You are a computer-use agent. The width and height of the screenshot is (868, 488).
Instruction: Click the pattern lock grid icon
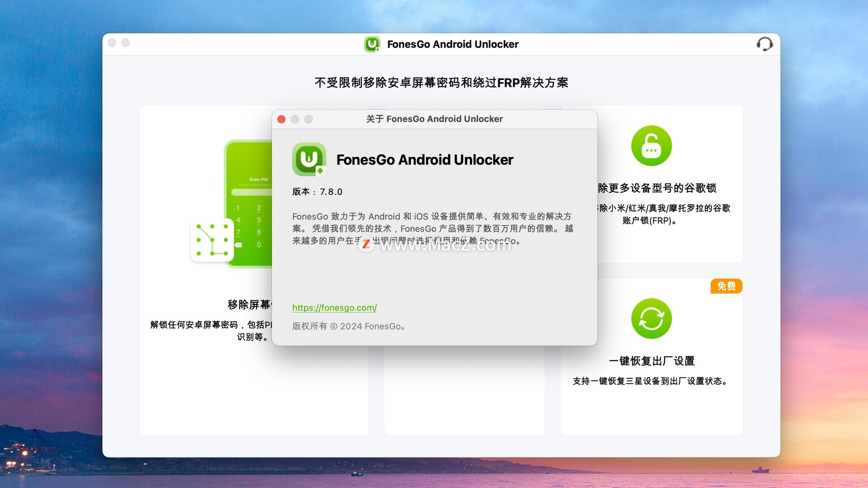pyautogui.click(x=212, y=240)
